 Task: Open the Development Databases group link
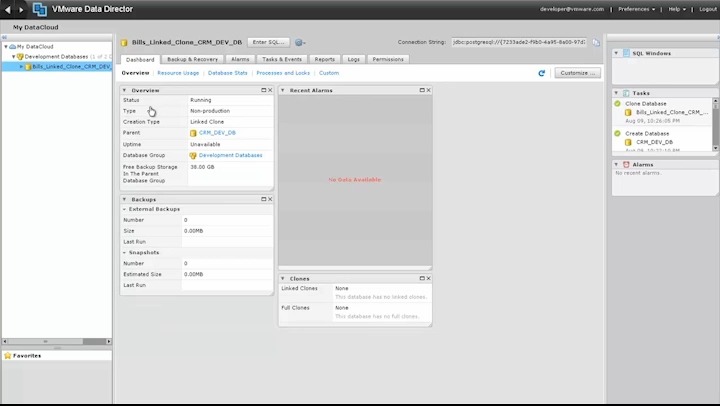pos(231,155)
